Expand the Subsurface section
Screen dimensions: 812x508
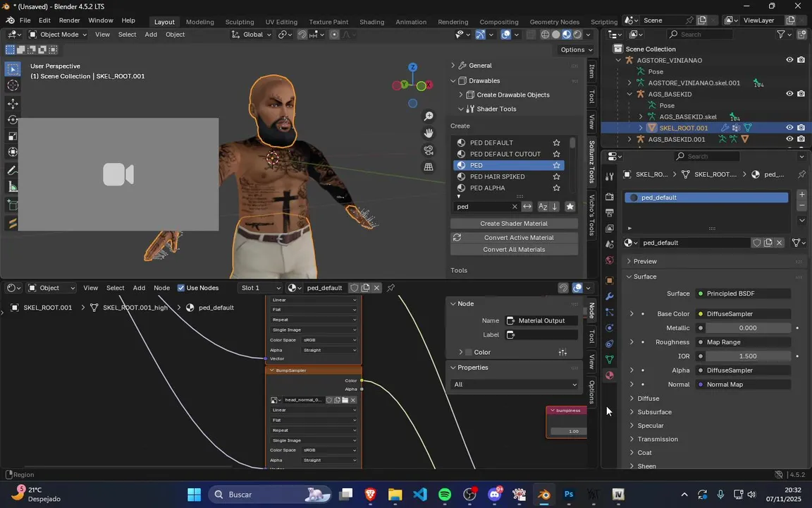[x=654, y=412]
